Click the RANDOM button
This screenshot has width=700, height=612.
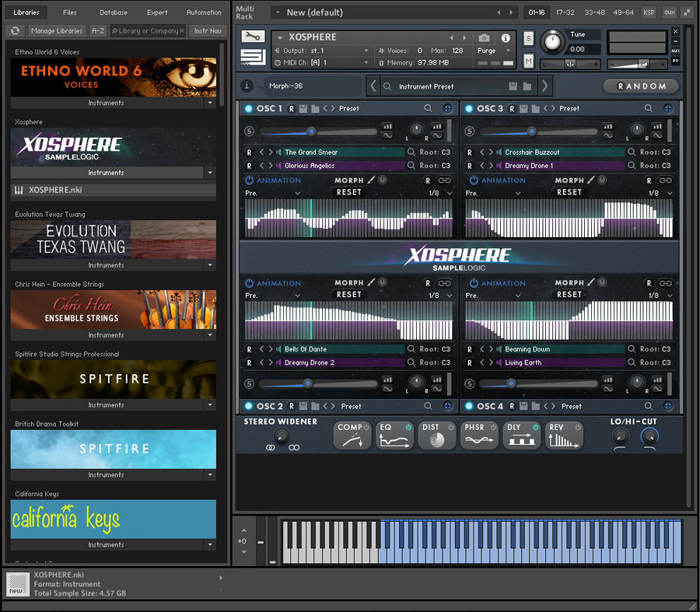(641, 86)
